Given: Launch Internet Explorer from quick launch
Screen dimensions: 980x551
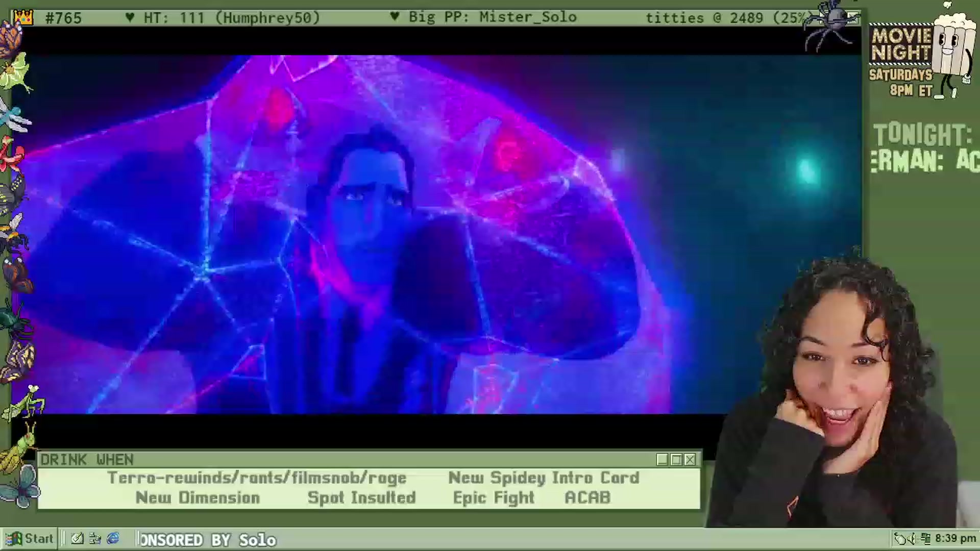Looking at the screenshot, I should click(113, 539).
